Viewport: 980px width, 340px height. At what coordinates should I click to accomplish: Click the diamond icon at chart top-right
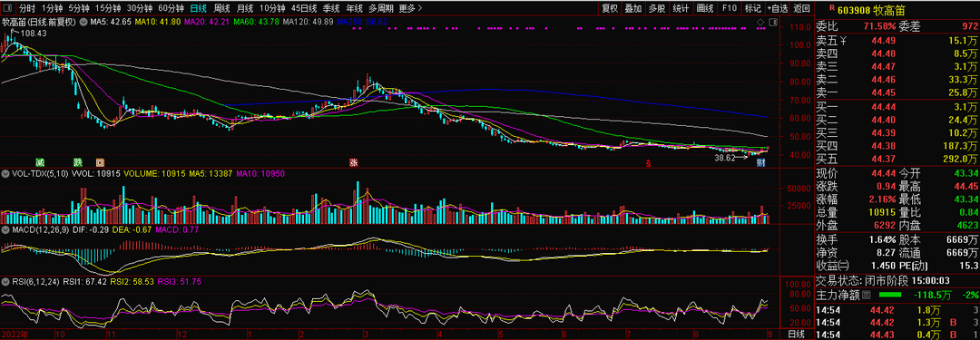point(760,22)
